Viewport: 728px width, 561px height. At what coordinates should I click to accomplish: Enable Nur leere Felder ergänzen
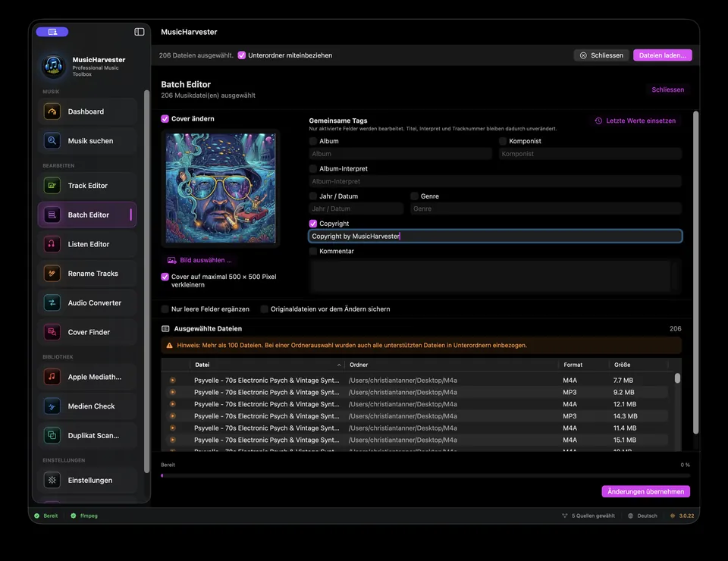click(x=165, y=309)
